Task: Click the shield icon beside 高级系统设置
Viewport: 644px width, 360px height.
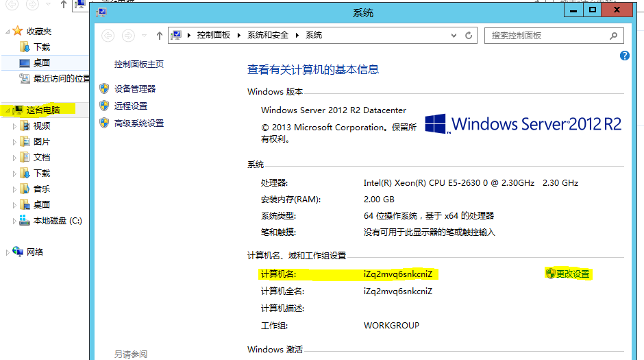Action: (104, 123)
